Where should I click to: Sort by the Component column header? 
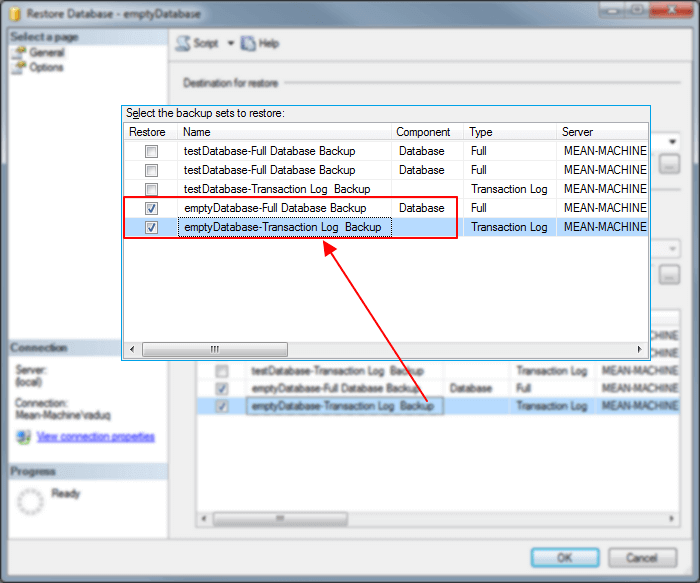[427, 132]
